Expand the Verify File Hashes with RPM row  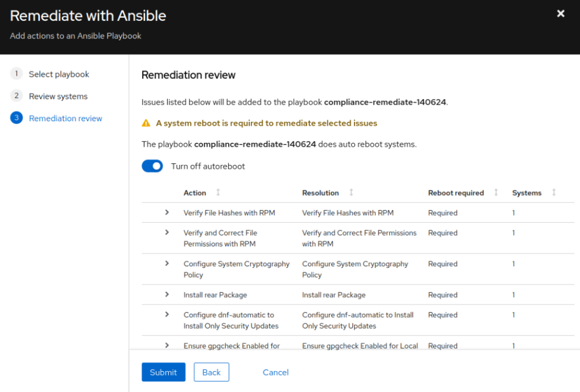(167, 212)
